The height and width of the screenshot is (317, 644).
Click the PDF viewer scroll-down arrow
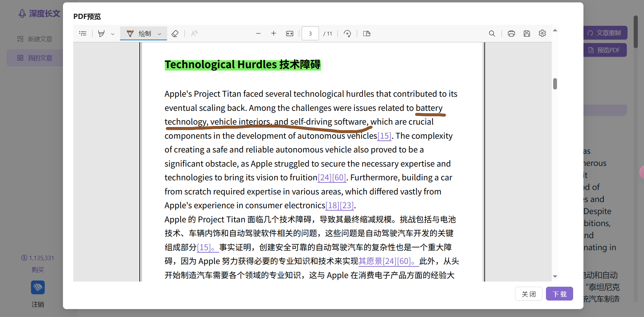(x=555, y=276)
